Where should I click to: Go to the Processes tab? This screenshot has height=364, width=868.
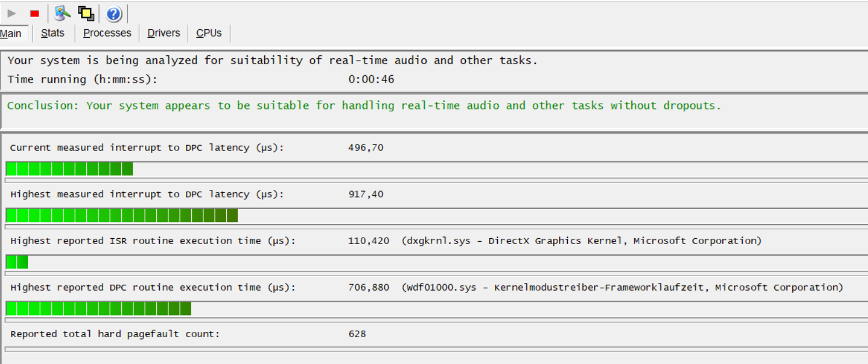(107, 33)
